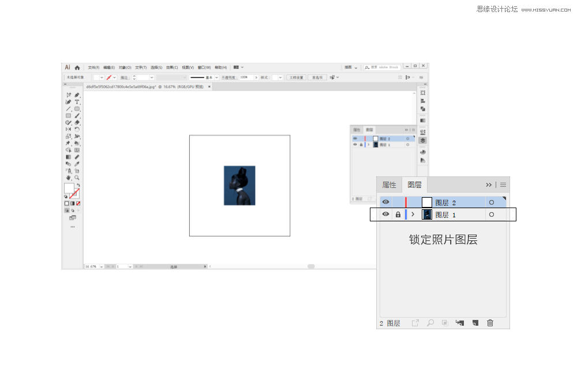Viewport: 577px width, 392px height.
Task: Choose the Eraser tool
Action: [77, 123]
